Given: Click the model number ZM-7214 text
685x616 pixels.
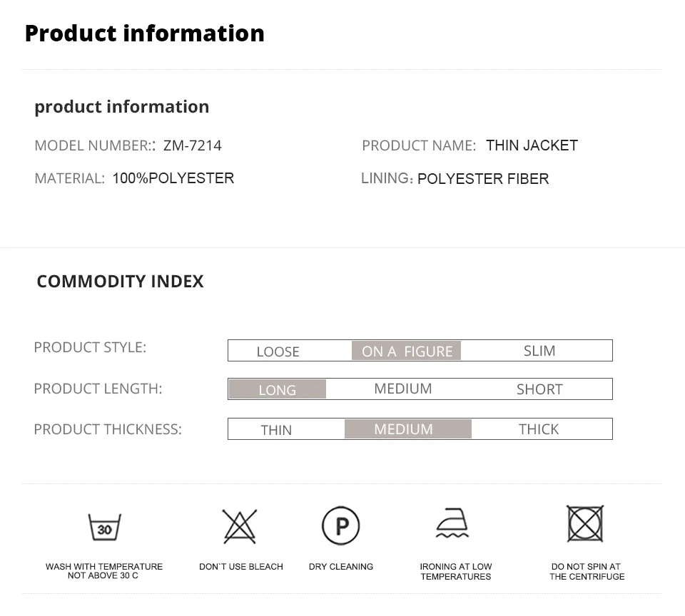Looking at the screenshot, I should pyautogui.click(x=192, y=145).
